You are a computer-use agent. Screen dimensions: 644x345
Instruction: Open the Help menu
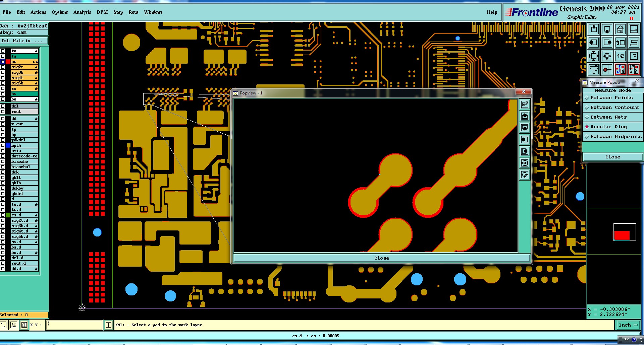coord(492,12)
